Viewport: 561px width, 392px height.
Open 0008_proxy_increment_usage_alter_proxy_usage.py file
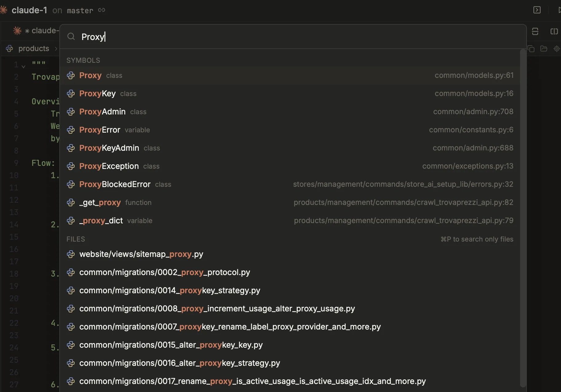[290, 309]
